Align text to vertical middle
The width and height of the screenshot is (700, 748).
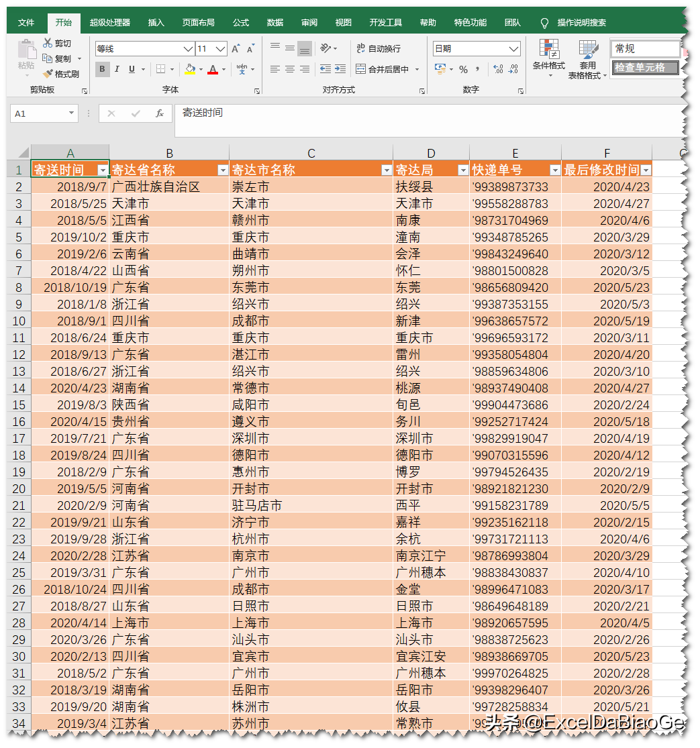coord(290,48)
